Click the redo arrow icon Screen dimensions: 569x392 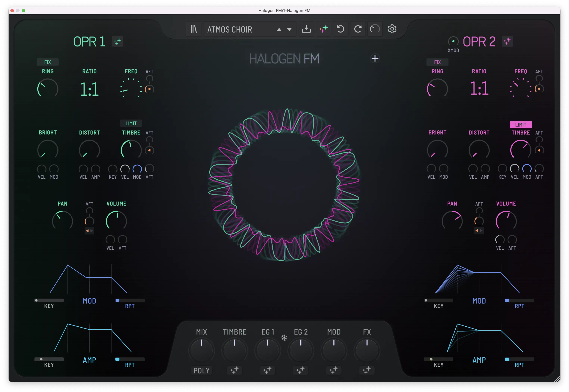[358, 29]
